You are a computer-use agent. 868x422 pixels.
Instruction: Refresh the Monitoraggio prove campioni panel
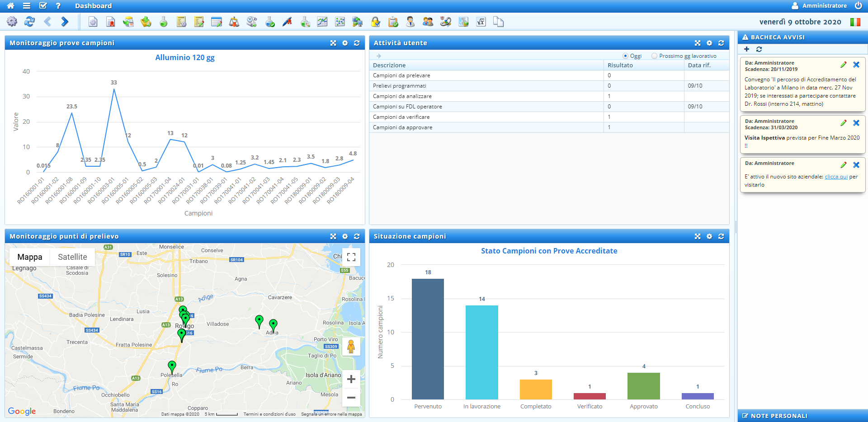point(357,43)
